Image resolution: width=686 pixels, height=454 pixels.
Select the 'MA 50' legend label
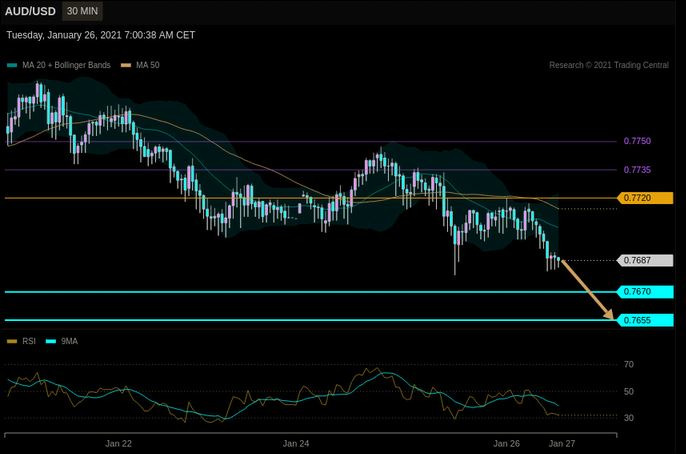(147, 65)
